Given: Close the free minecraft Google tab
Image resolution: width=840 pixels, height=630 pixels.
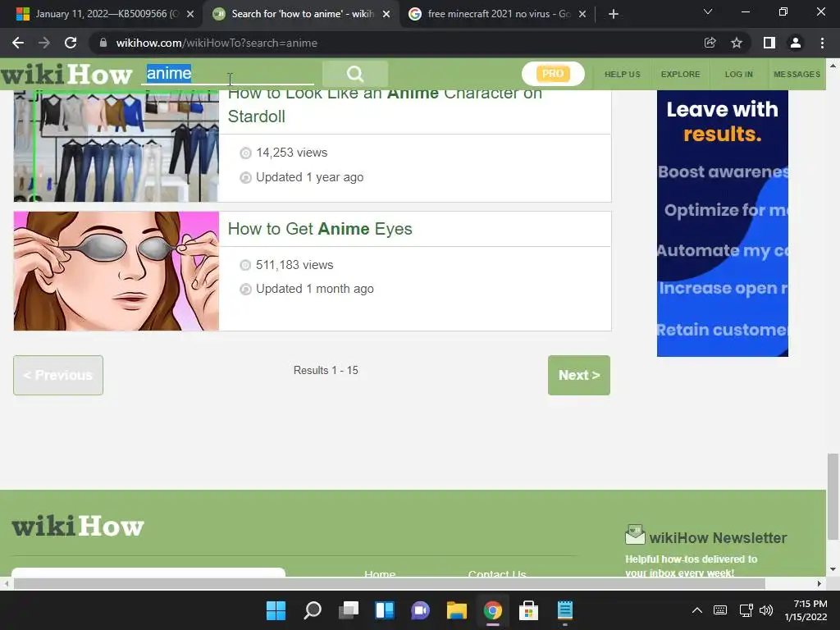Looking at the screenshot, I should (582, 14).
